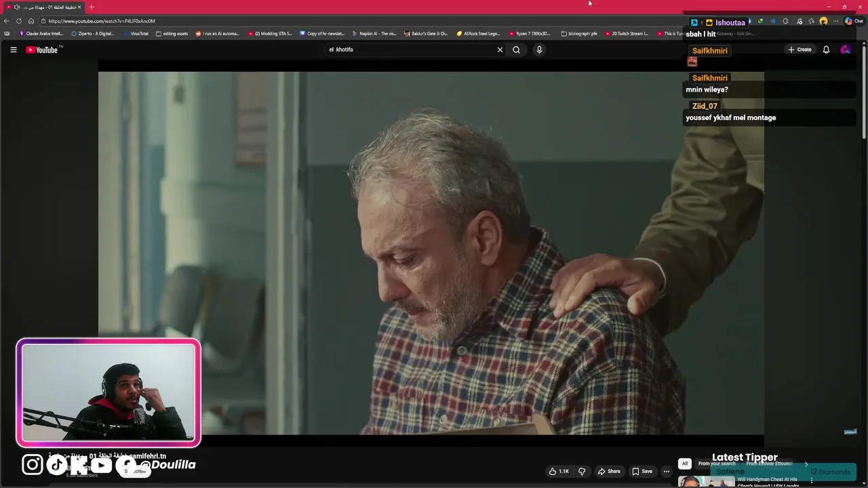
Task: Close the active YouTube browser tab
Action: pos(79,7)
